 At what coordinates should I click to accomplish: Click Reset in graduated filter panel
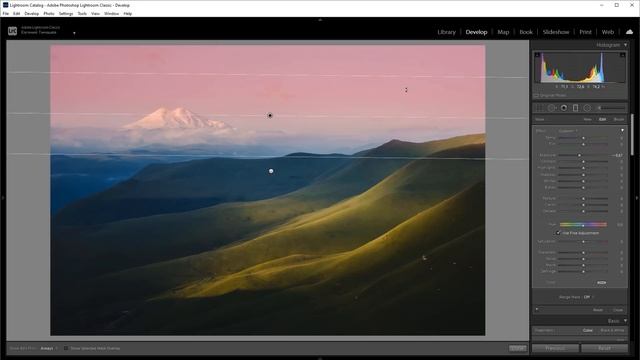point(598,310)
